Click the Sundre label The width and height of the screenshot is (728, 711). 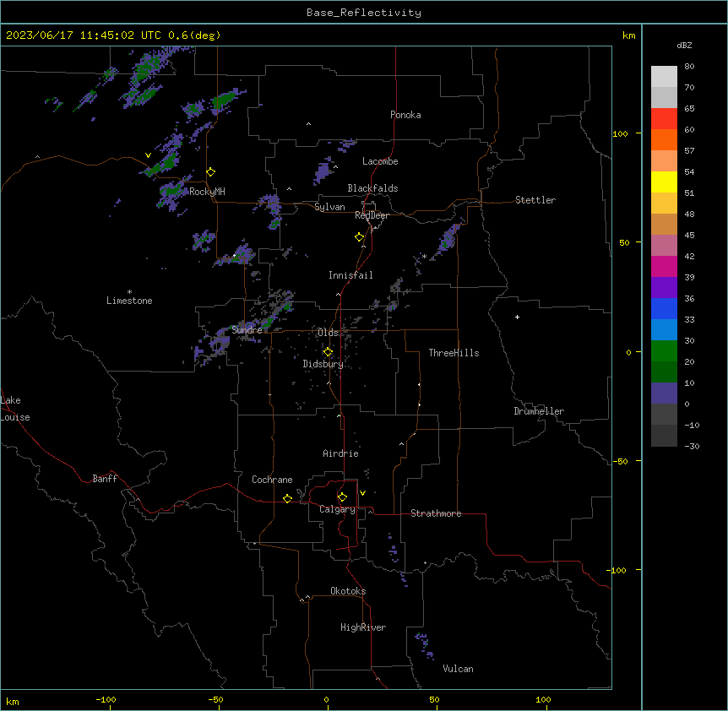coord(247,330)
